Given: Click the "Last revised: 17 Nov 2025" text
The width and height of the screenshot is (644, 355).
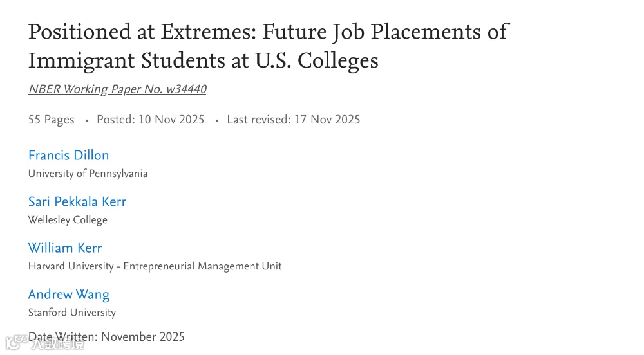Looking at the screenshot, I should (293, 120).
